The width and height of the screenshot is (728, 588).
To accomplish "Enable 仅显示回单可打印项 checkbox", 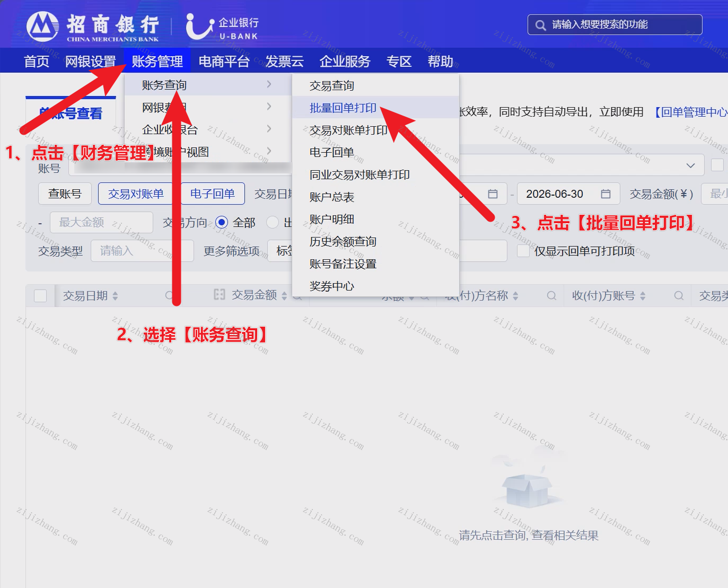I will (x=523, y=251).
